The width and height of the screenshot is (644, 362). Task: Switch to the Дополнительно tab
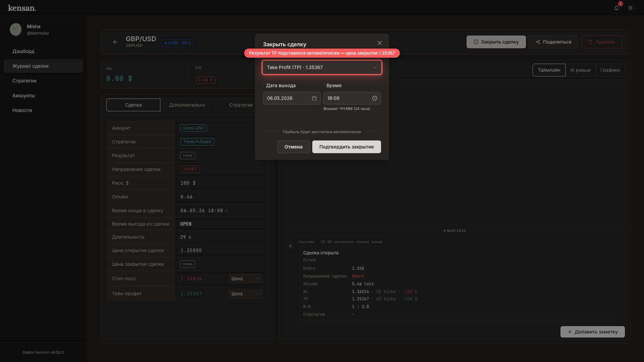pos(187,105)
